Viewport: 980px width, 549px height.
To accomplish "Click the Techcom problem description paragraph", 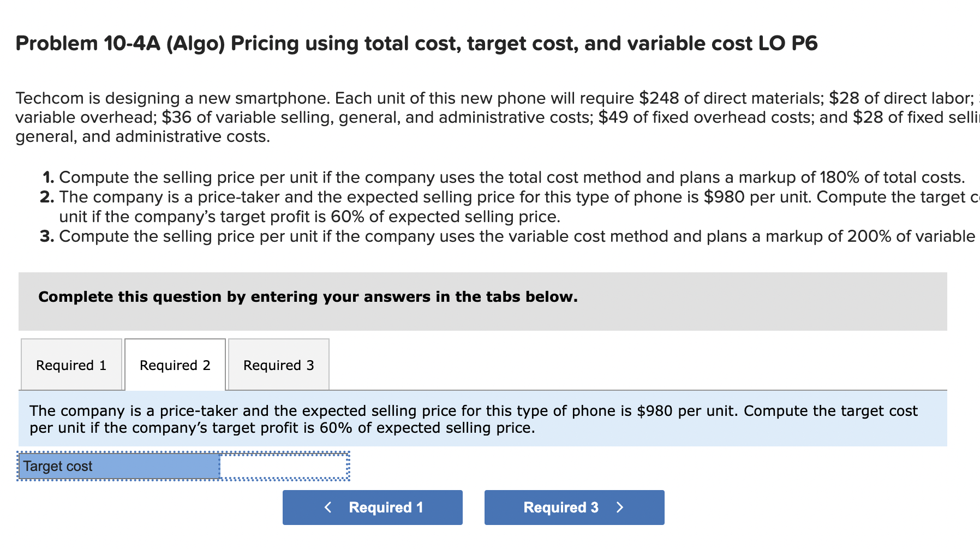I will click(x=491, y=117).
